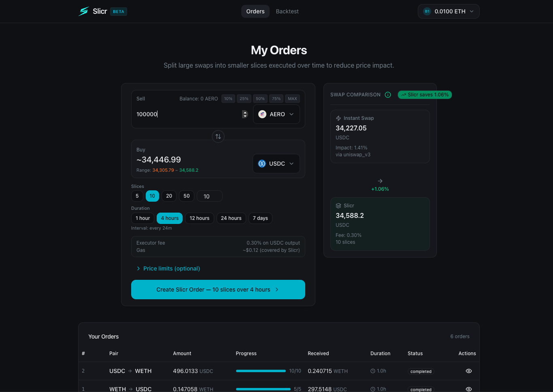Click the Slicr layers icon in comparison card
This screenshot has height=392, width=553.
(338, 206)
